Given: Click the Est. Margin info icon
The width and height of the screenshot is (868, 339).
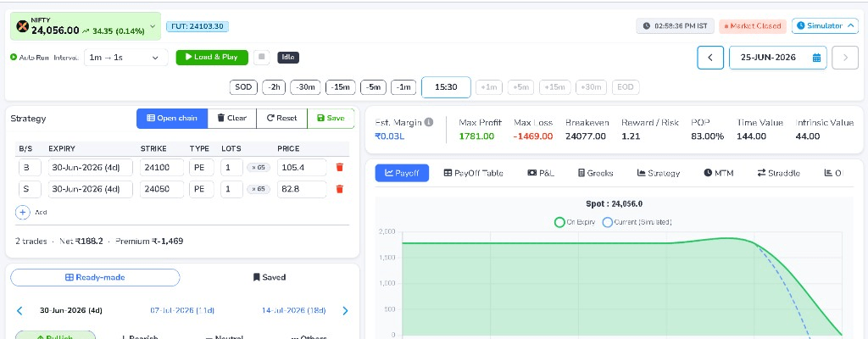Looking at the screenshot, I should click(x=428, y=122).
